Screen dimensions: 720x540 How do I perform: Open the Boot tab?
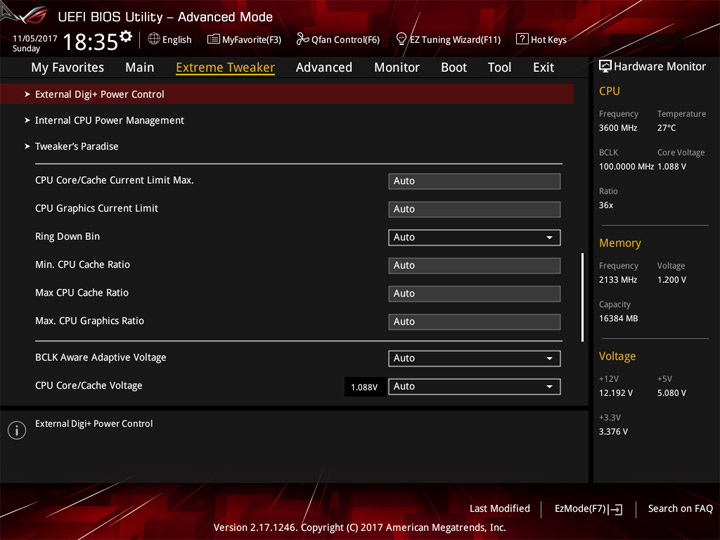[454, 68]
